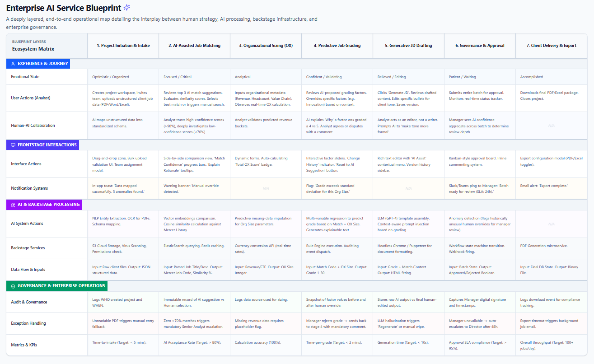Click the icon in AI & Backstage Processing header

tap(13, 205)
